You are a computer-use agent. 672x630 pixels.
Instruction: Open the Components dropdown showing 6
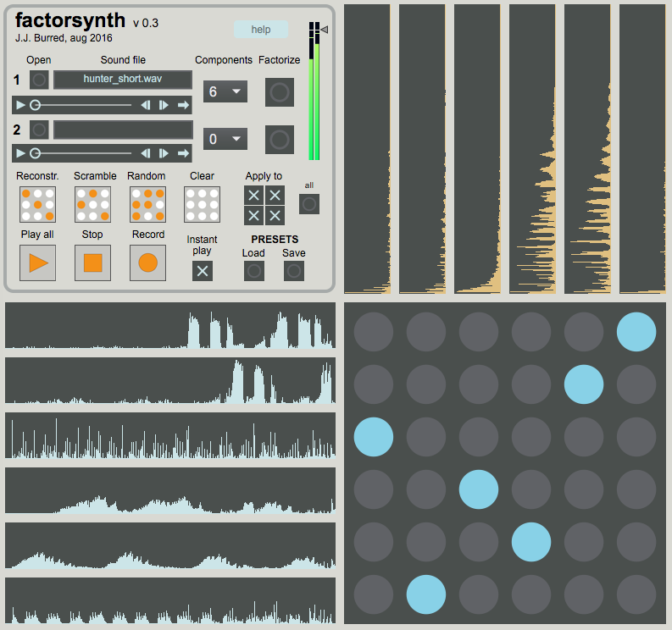(x=225, y=91)
